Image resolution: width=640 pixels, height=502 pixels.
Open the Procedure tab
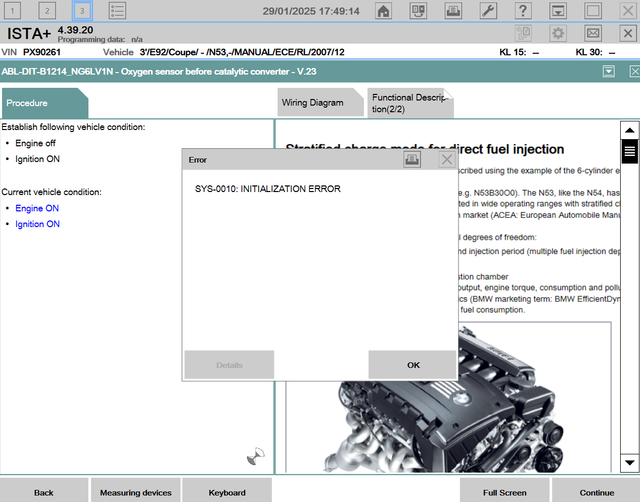[45, 103]
